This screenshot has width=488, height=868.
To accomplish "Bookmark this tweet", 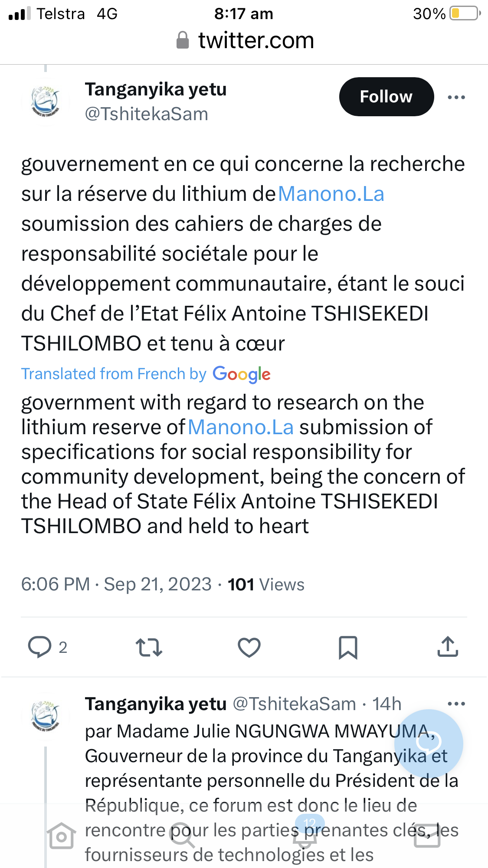I will pos(348,648).
